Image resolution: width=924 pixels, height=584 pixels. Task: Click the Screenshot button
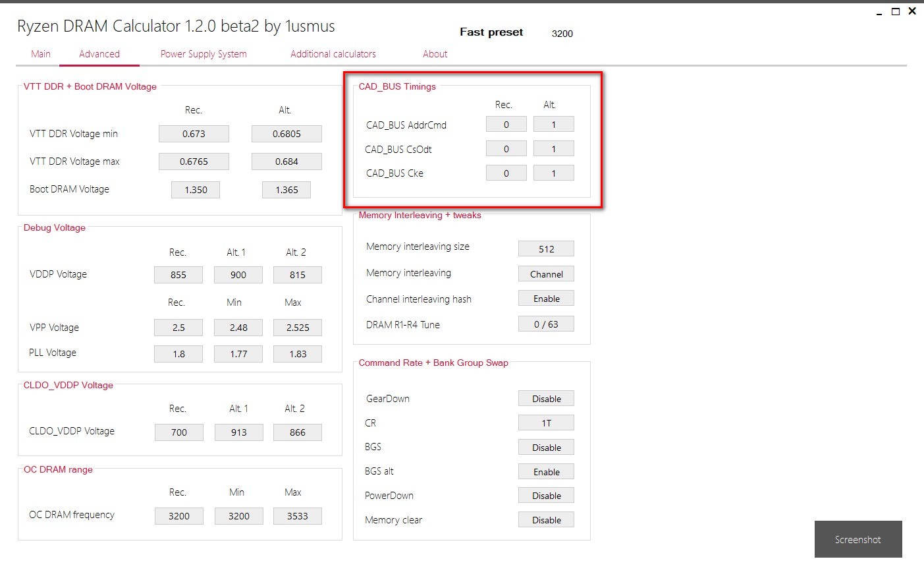pos(858,539)
